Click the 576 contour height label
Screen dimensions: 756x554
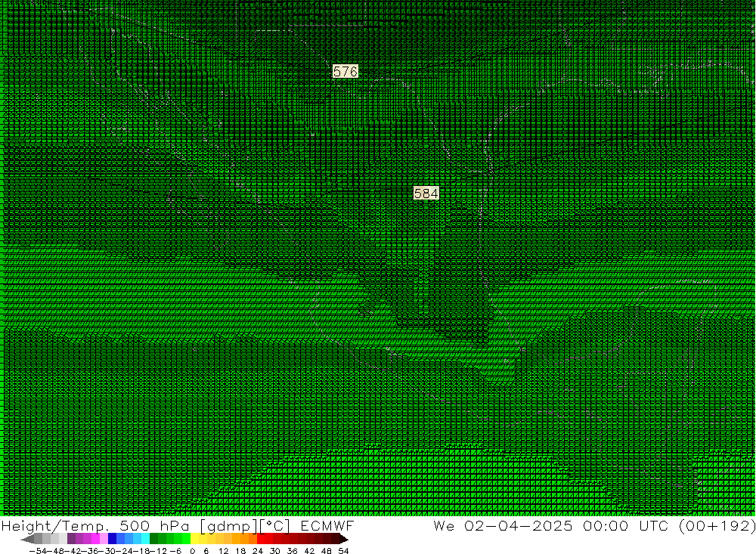345,72
